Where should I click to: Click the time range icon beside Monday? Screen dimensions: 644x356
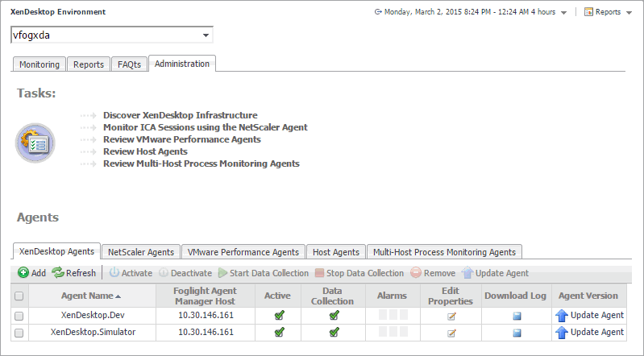point(378,12)
